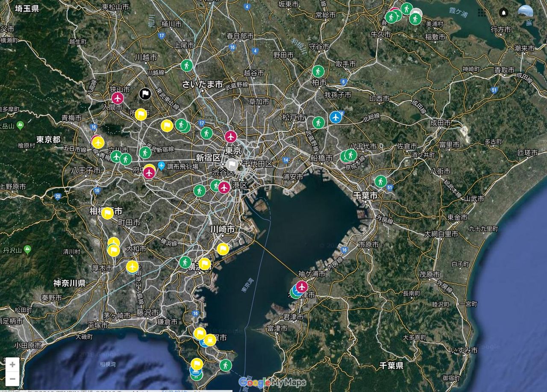Screen dimensions: 547x392
Task: Click the pink airplane marker at 府中
Action: pyautogui.click(x=149, y=173)
